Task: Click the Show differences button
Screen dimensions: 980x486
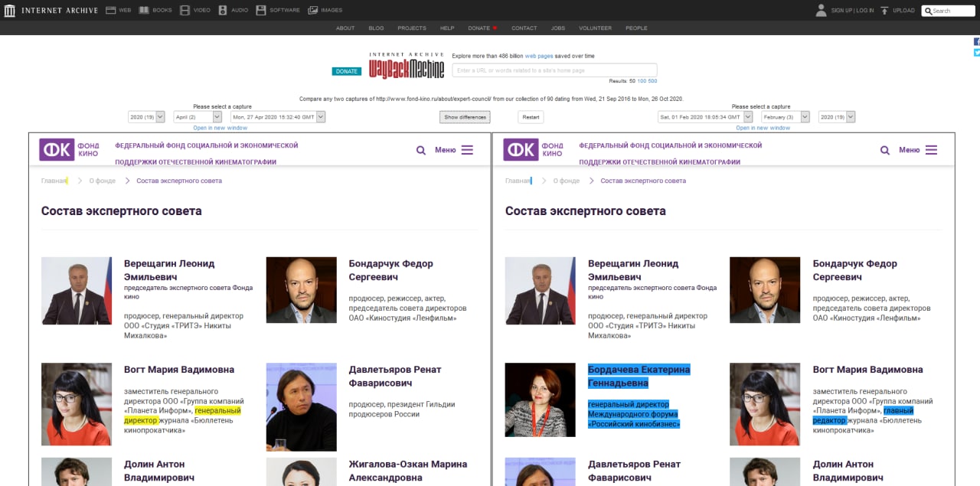Action: (465, 117)
